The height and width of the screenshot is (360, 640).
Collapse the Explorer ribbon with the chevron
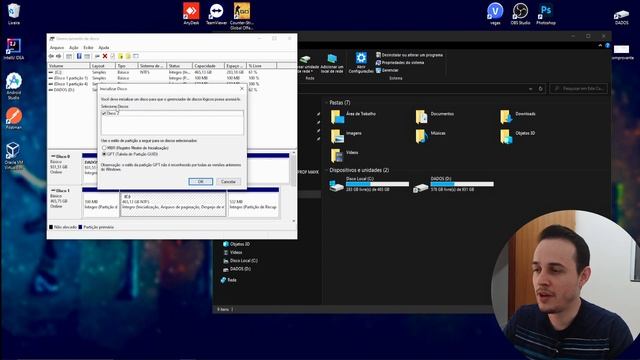click(600, 45)
